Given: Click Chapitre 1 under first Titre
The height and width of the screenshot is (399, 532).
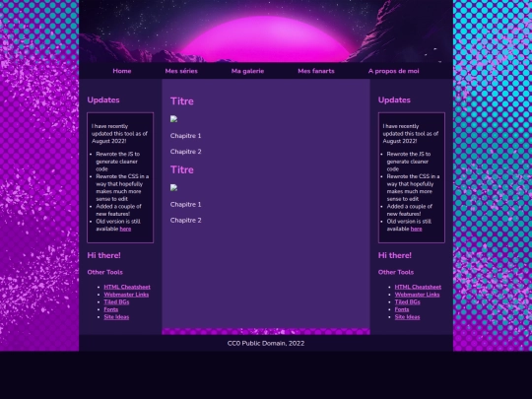Looking at the screenshot, I should coord(185,136).
